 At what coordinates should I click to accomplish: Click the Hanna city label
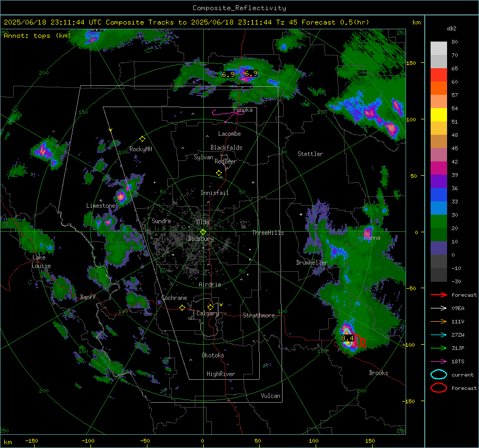[x=372, y=238]
